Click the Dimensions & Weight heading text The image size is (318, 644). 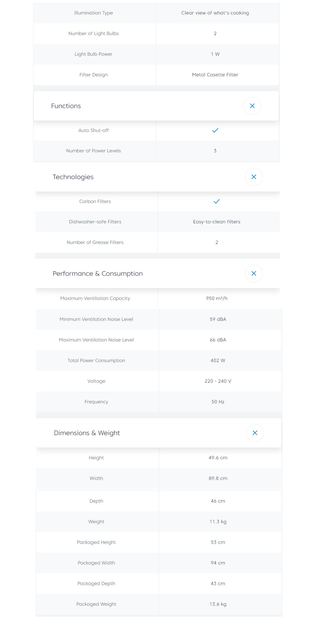(87, 433)
